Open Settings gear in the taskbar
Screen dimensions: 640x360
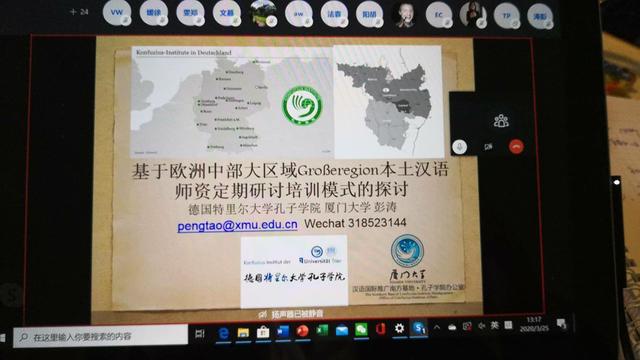(400, 328)
